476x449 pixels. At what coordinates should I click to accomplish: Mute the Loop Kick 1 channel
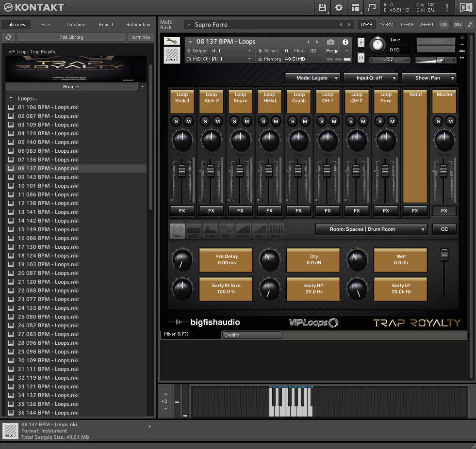pyautogui.click(x=189, y=121)
